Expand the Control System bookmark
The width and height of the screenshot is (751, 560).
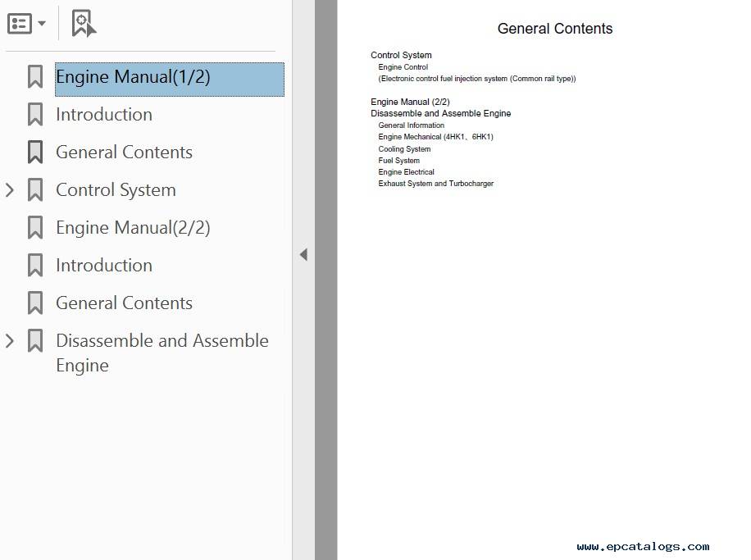pyautogui.click(x=10, y=190)
